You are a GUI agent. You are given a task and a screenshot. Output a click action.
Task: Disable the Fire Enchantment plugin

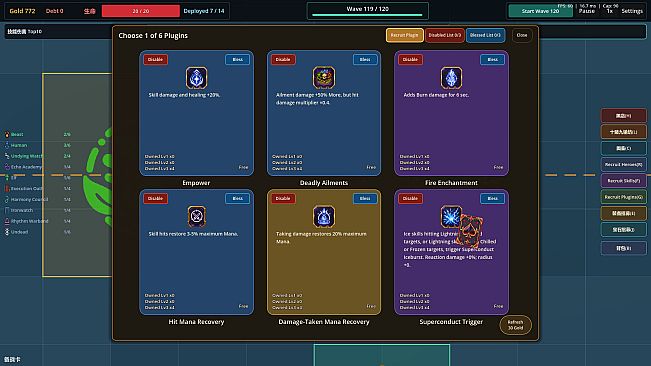[x=410, y=59]
